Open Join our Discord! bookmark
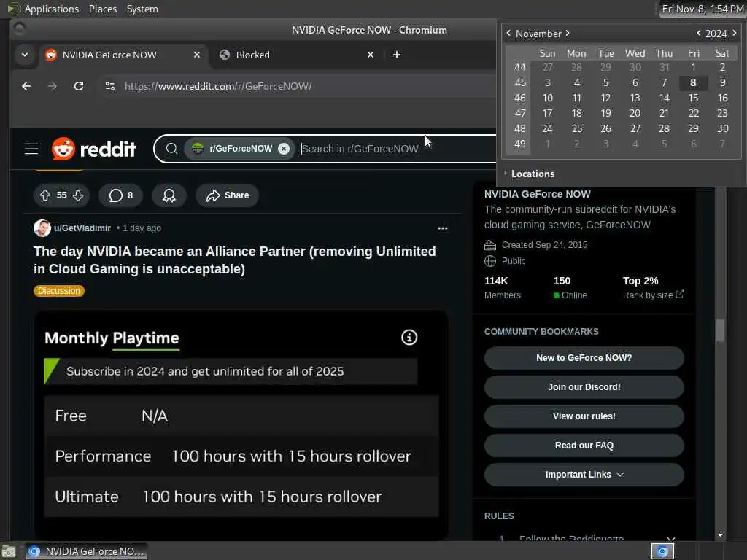The width and height of the screenshot is (747, 560). point(584,386)
